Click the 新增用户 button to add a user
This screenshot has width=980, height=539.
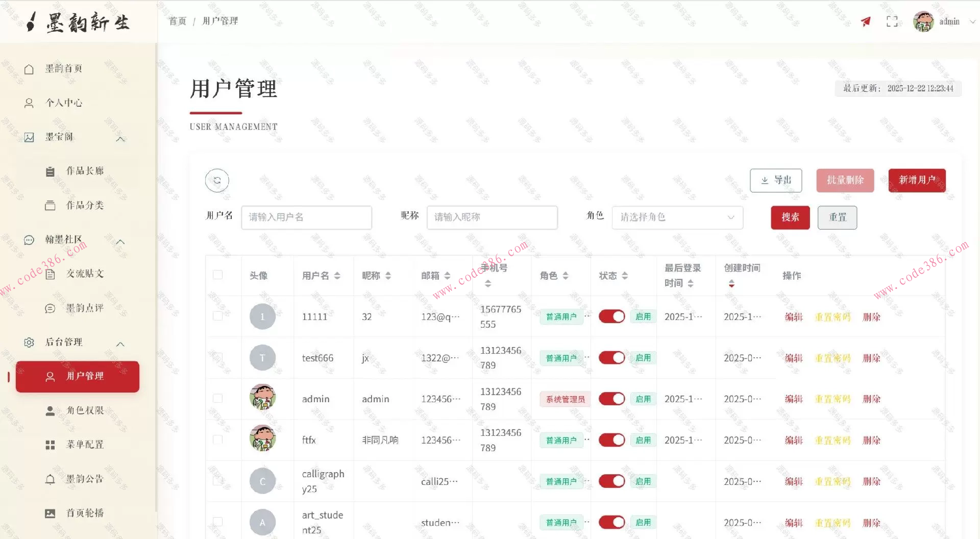[x=917, y=180]
